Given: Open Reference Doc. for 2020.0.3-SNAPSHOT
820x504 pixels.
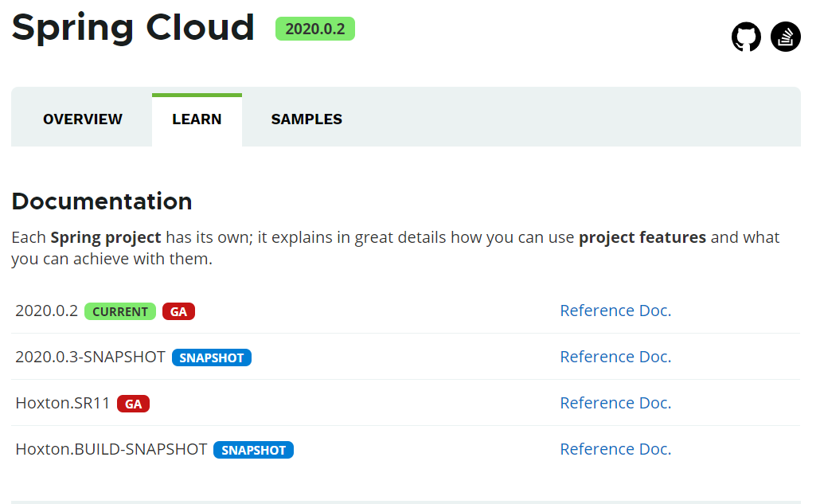Looking at the screenshot, I should point(615,357).
